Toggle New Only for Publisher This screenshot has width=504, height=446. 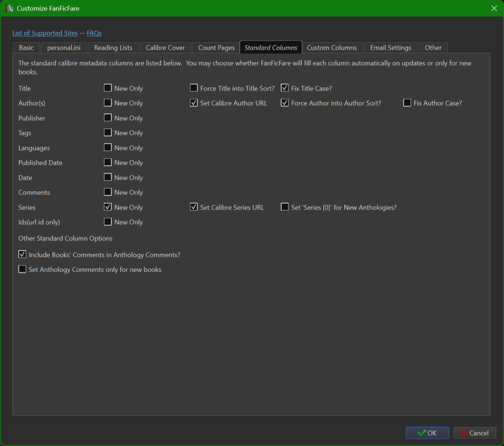[x=107, y=118]
